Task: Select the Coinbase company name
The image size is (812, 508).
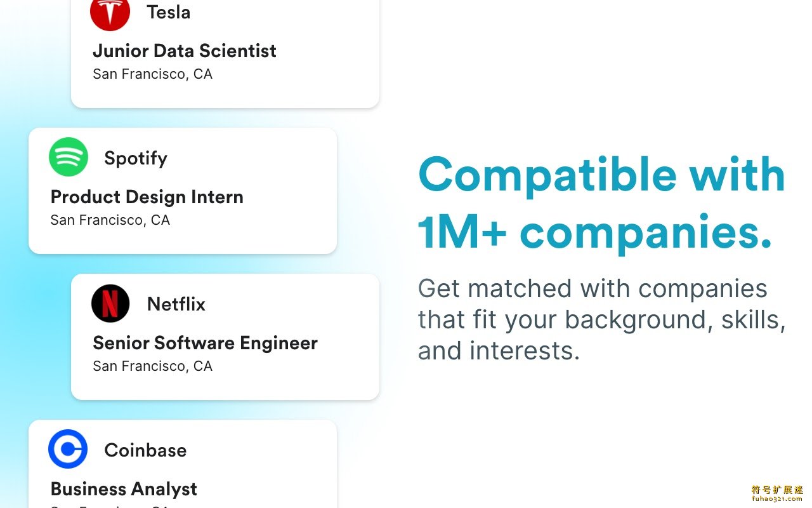Action: (145, 450)
